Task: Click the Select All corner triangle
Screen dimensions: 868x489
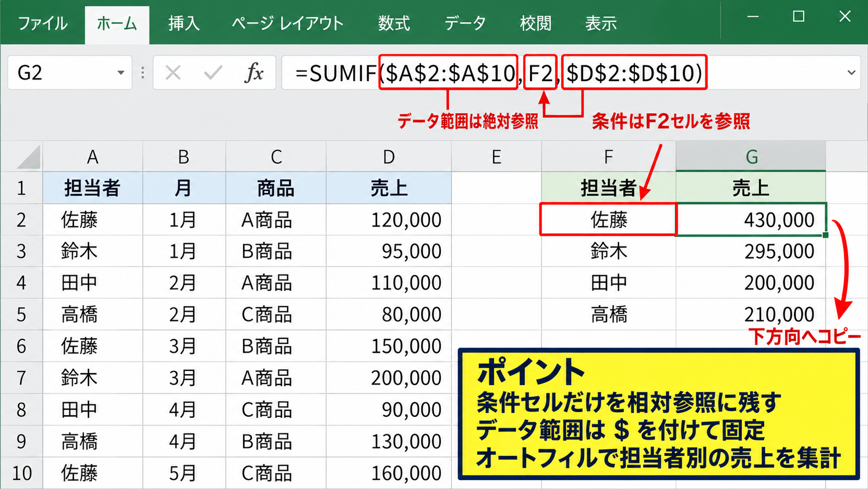Action: [29, 157]
